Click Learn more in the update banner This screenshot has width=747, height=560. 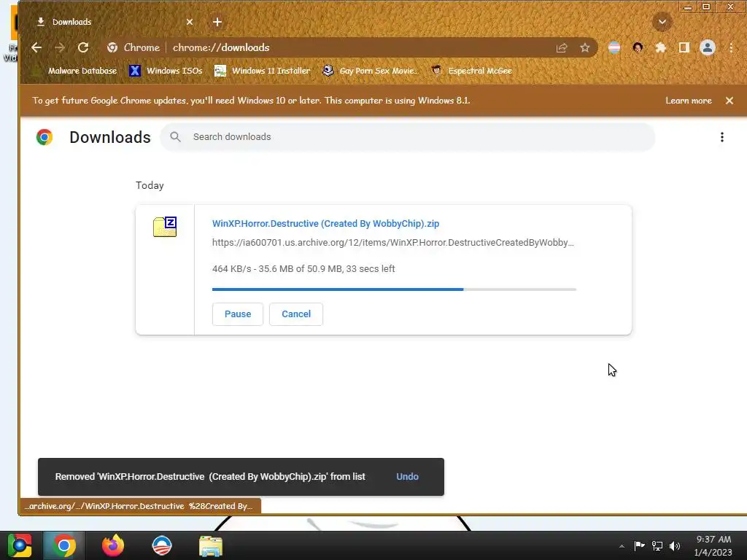689,101
